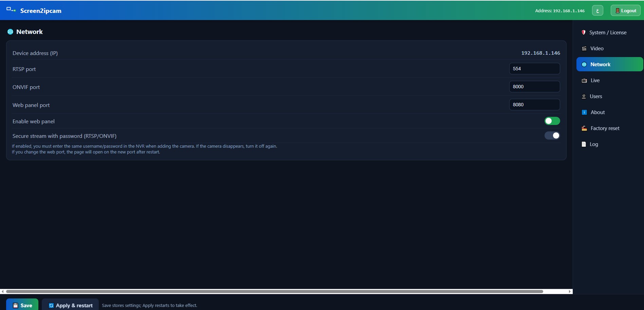Open the Factory reset page
This screenshot has height=310, width=644.
point(610,128)
